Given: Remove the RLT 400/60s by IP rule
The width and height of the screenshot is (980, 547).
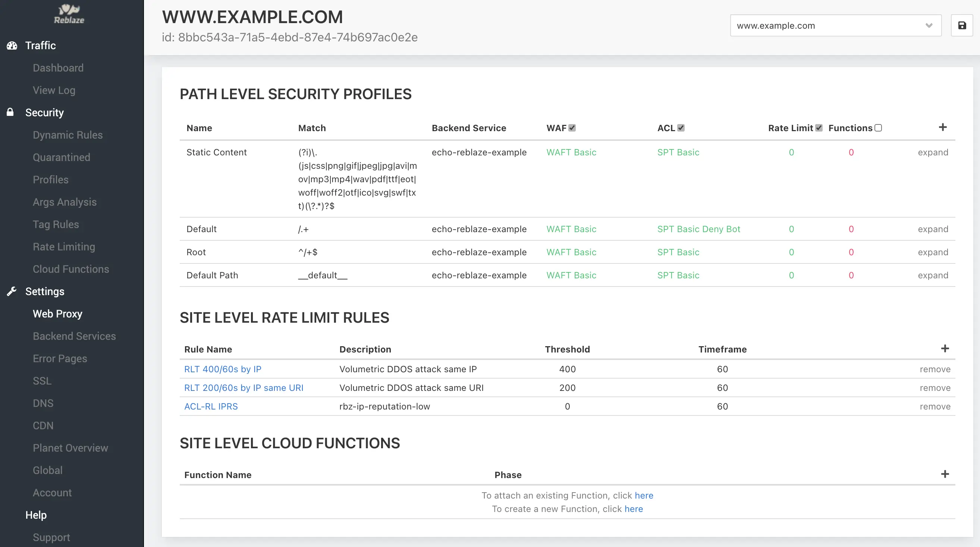Looking at the screenshot, I should click(x=935, y=370).
